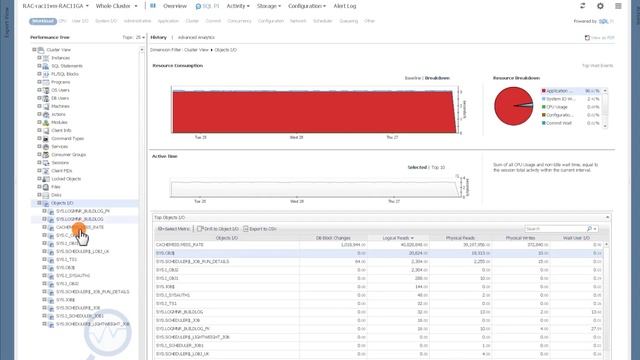Click Drill to Object I/O
Screen dimensions: 640x360
218,229
